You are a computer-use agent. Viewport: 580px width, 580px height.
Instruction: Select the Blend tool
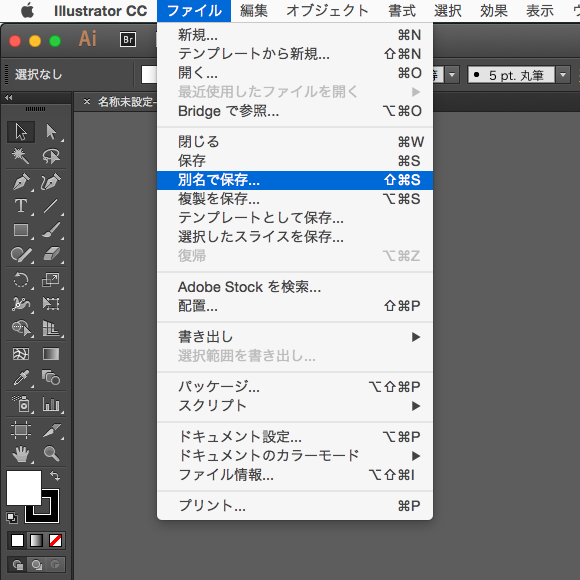51,378
